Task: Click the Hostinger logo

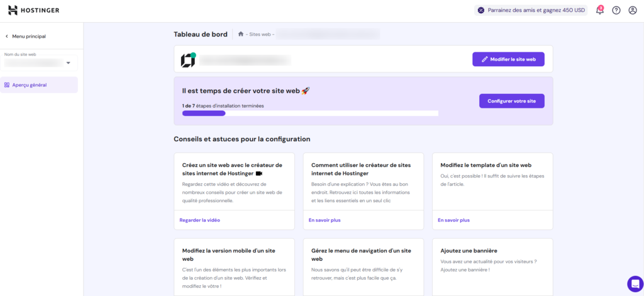Action: pyautogui.click(x=34, y=10)
